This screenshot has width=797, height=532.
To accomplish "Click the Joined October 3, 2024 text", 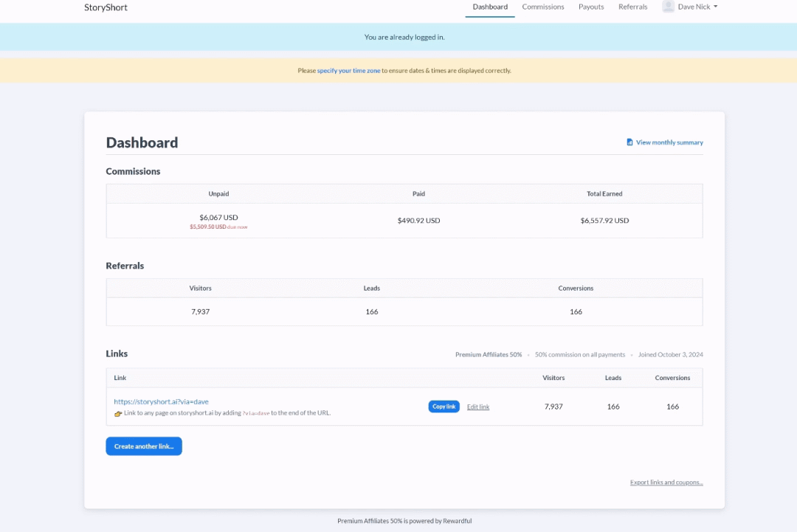I will (670, 355).
